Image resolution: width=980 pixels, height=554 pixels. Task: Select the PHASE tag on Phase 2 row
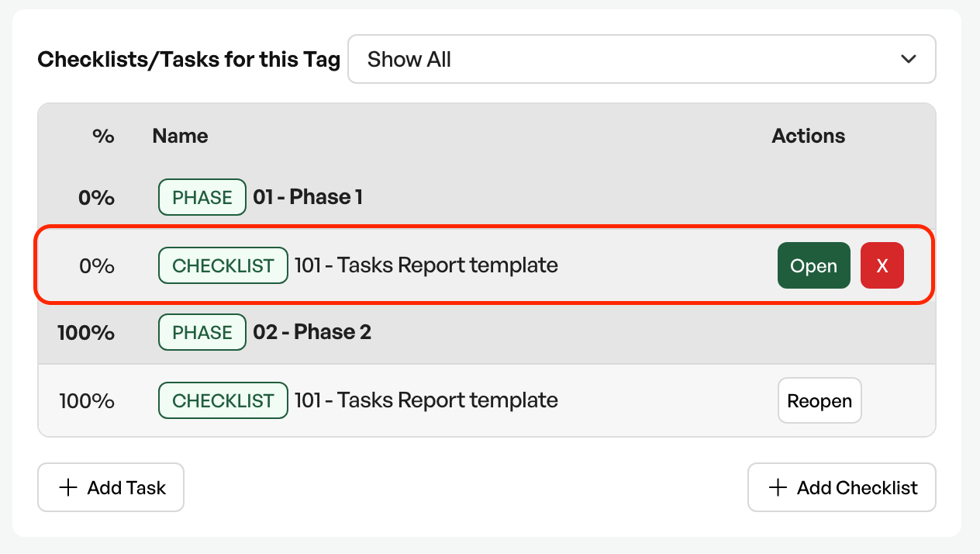pos(202,332)
